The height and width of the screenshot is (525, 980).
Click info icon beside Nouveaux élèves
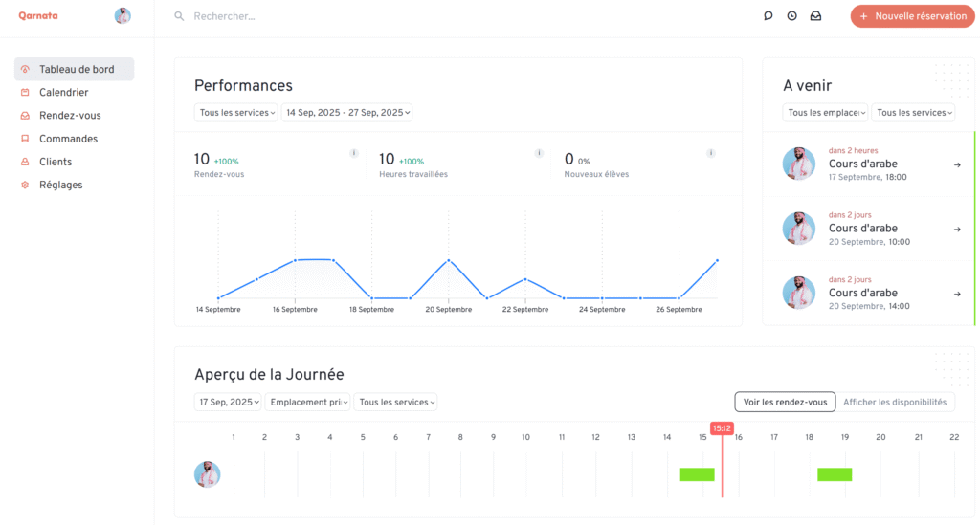tap(710, 153)
